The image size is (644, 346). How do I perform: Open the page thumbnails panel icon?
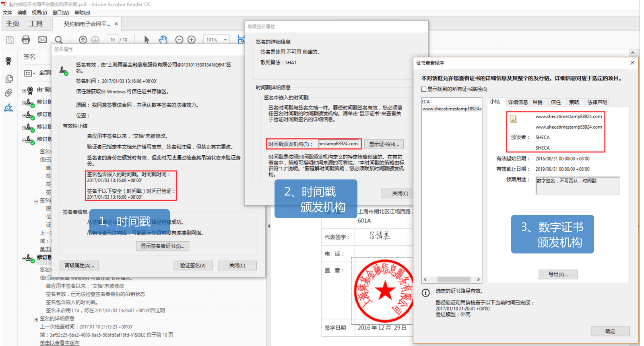pyautogui.click(x=8, y=79)
